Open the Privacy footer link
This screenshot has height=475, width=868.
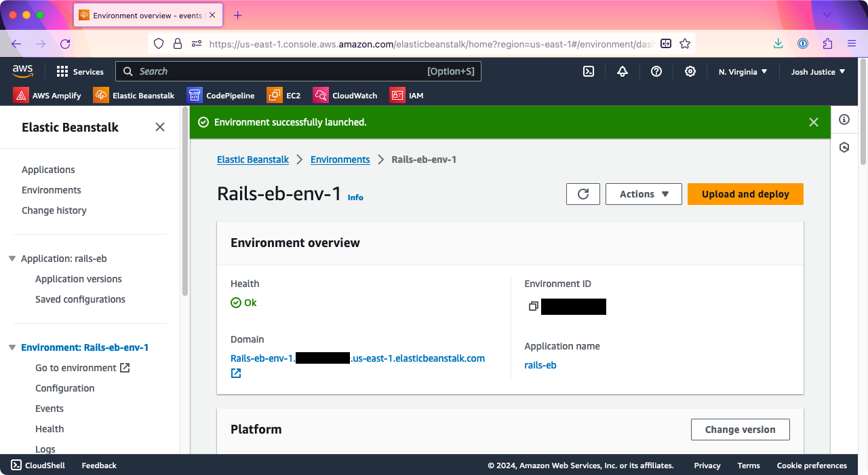click(707, 465)
